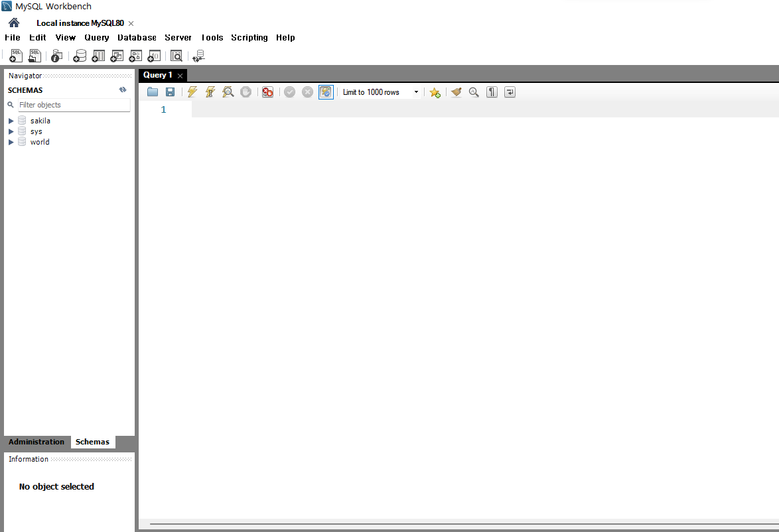Create a new view icon
779x532 pixels.
[117, 56]
